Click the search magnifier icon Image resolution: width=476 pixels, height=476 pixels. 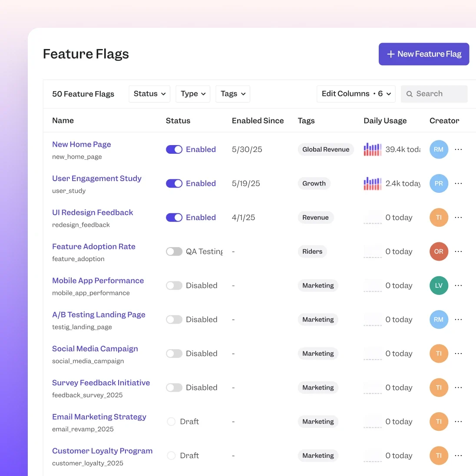click(409, 94)
